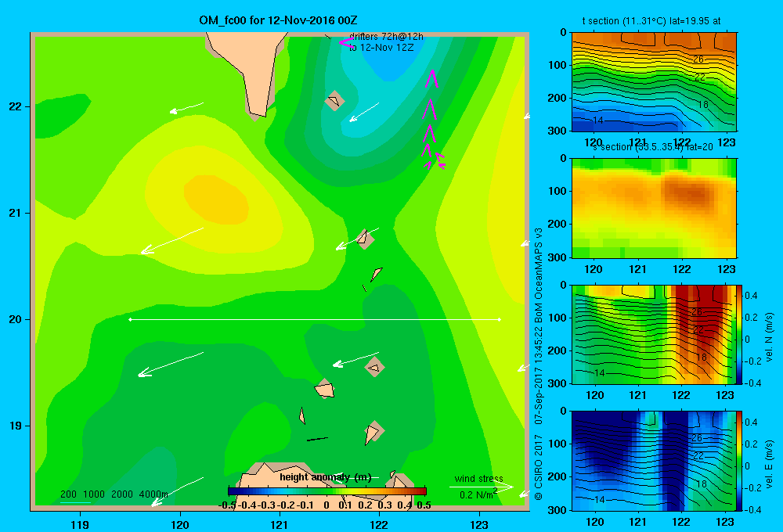This screenshot has height=532, width=783.
Task: Click the 0.5 tick on height anomaly scale
Action: (x=424, y=505)
